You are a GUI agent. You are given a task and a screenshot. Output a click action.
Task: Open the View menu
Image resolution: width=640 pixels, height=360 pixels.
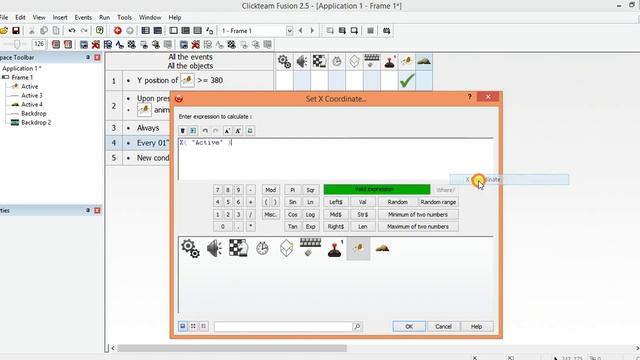pos(39,18)
